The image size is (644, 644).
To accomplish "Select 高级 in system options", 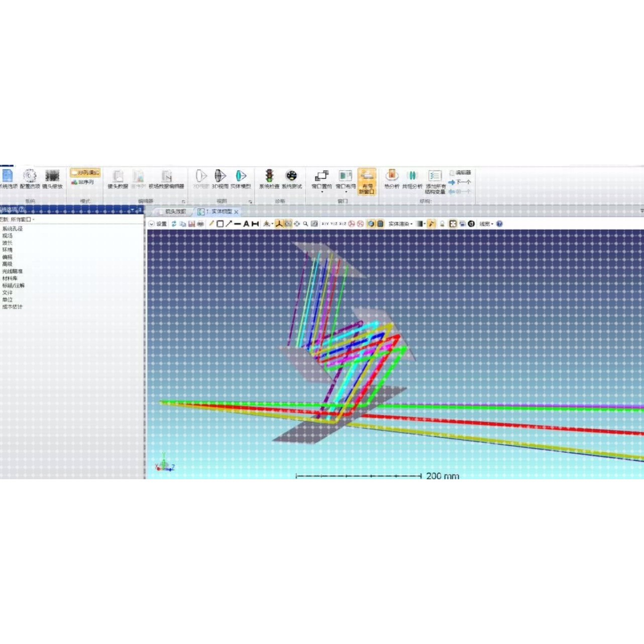I will [7, 264].
